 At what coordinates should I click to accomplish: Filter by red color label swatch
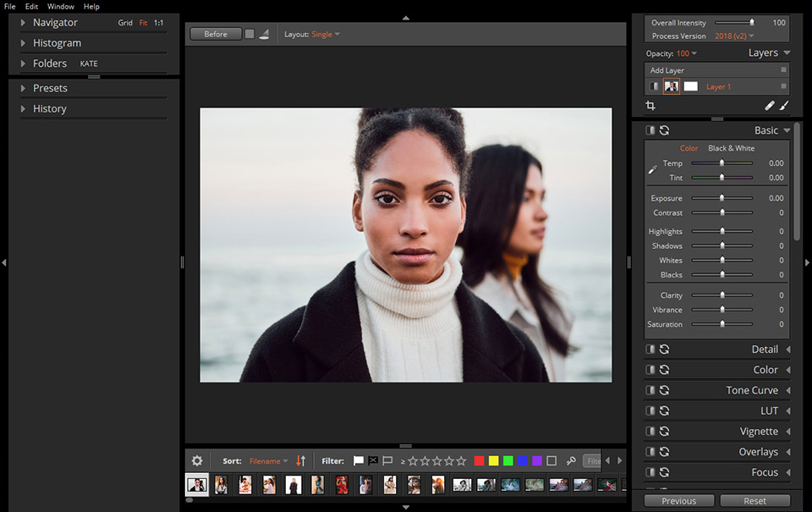click(x=479, y=461)
